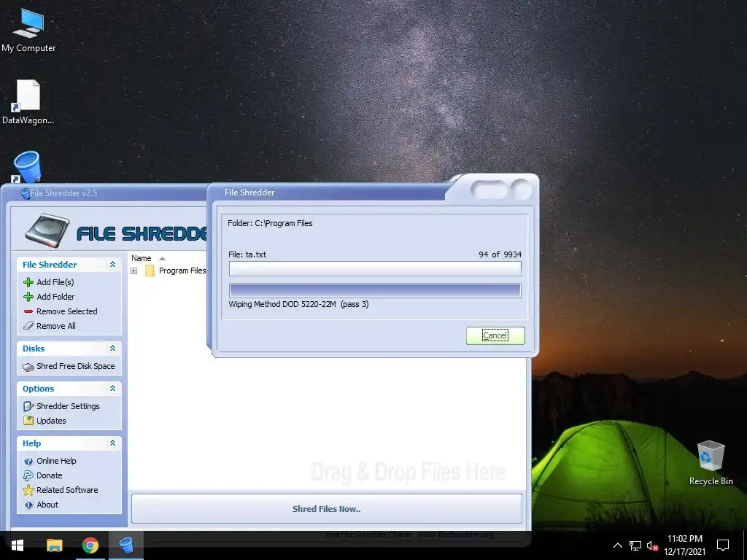Click the Remove Selected link

click(x=66, y=311)
